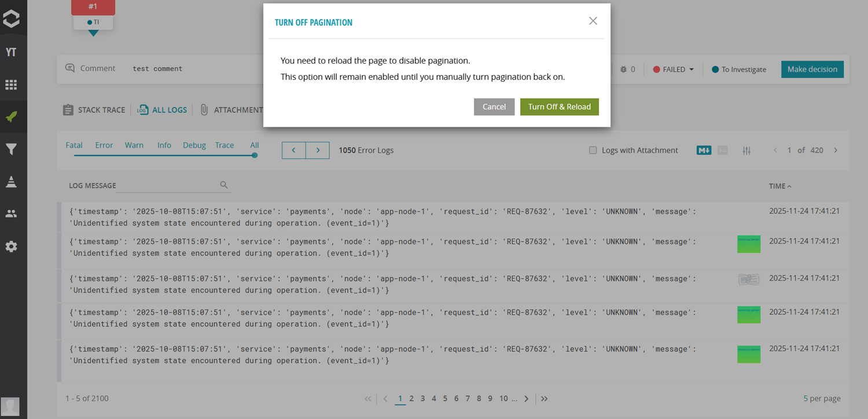Click Turn Off & Reload button
This screenshot has width=868, height=419.
pos(560,106)
